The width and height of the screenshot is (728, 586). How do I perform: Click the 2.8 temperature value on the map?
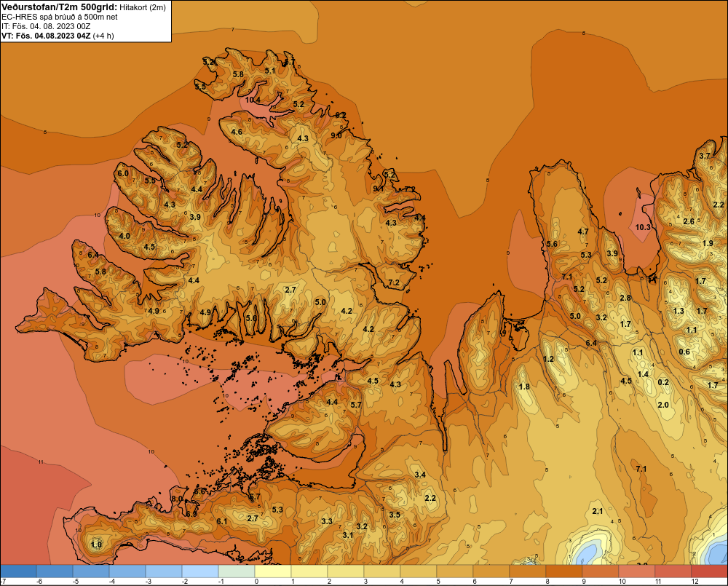625,298
